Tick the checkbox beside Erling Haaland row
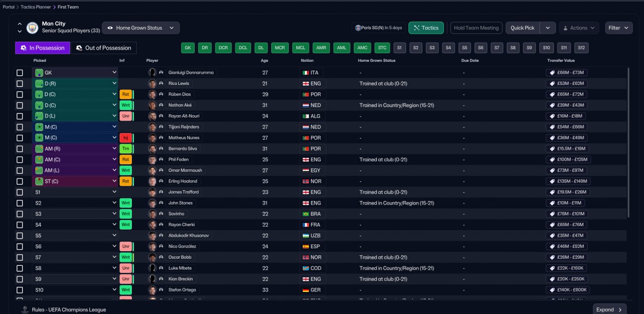 [x=20, y=181]
